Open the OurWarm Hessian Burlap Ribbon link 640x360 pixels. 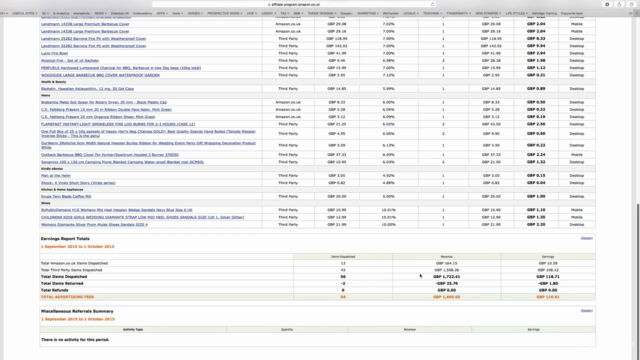(148, 145)
